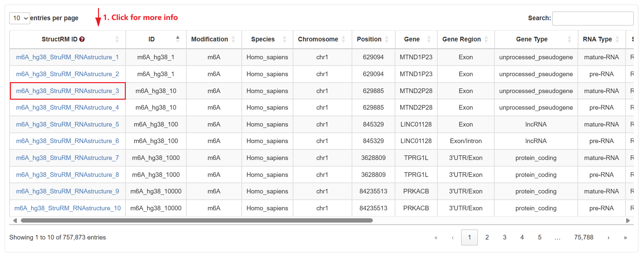Open the m6A_hg38_StruRM_RNAstructure_3 link
This screenshot has height=261, width=644.
[x=68, y=91]
